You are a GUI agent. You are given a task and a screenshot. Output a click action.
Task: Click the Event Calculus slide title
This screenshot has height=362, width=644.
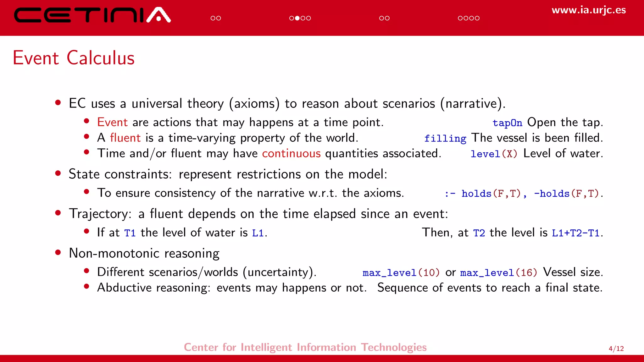click(x=74, y=58)
